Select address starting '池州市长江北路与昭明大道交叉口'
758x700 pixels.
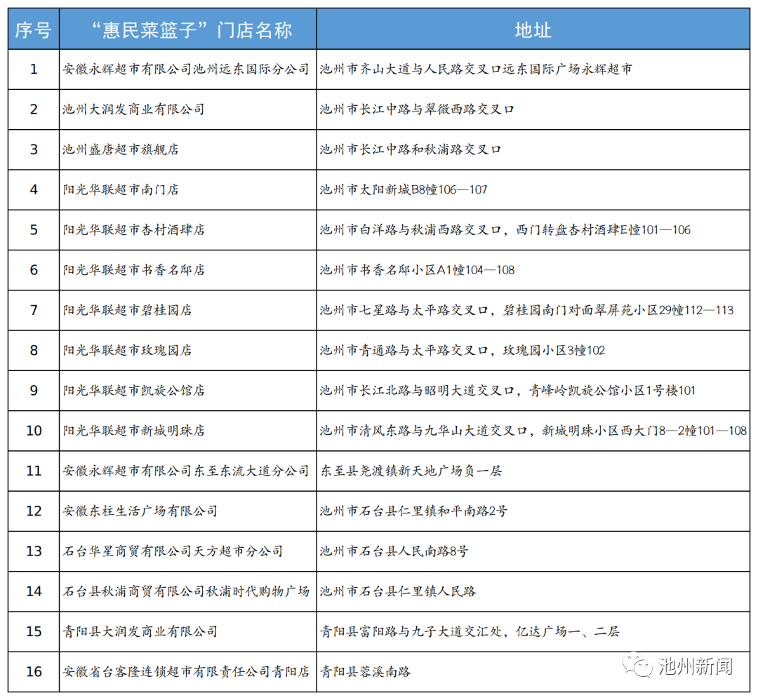[x=507, y=390]
